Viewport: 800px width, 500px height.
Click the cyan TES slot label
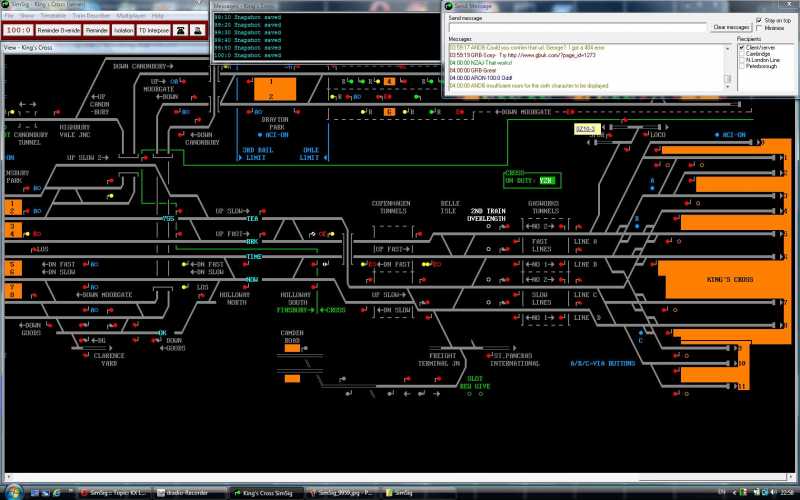253,218
